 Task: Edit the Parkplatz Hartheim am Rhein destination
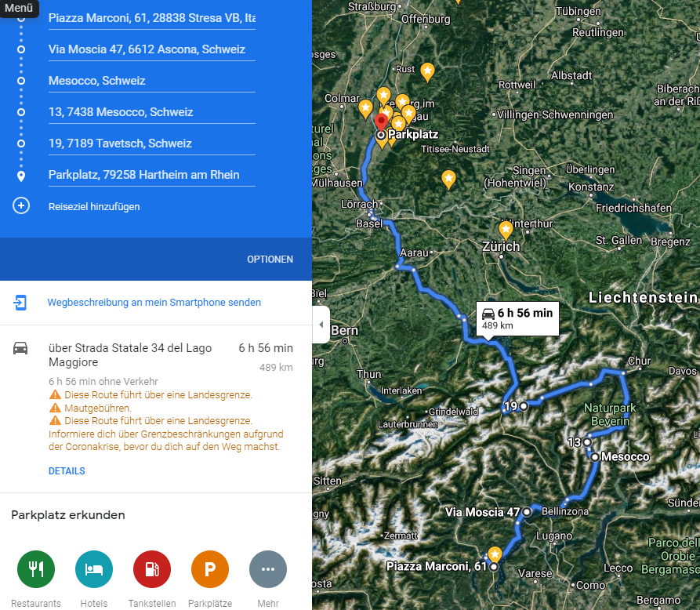(x=152, y=175)
